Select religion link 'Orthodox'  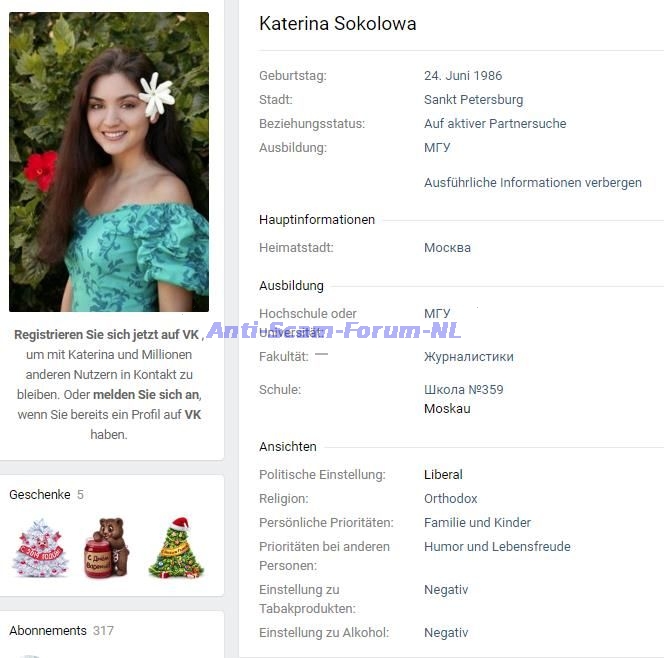(451, 498)
